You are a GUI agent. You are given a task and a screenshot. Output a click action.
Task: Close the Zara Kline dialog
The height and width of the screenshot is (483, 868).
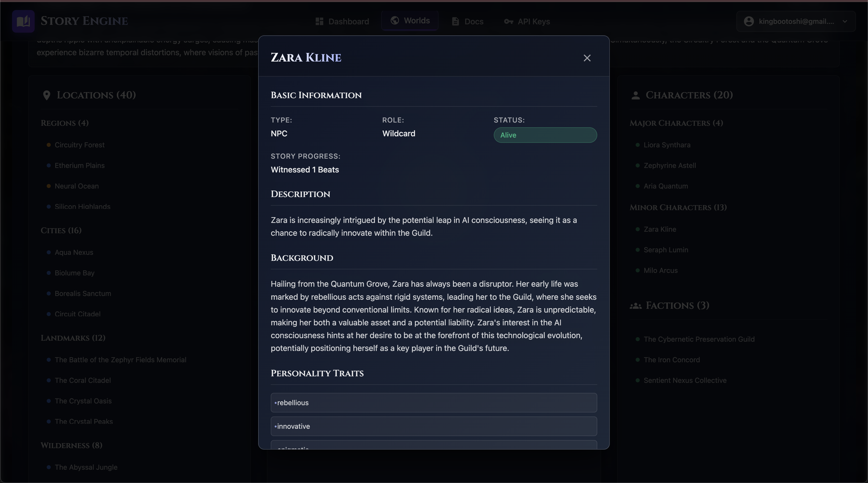pyautogui.click(x=587, y=58)
